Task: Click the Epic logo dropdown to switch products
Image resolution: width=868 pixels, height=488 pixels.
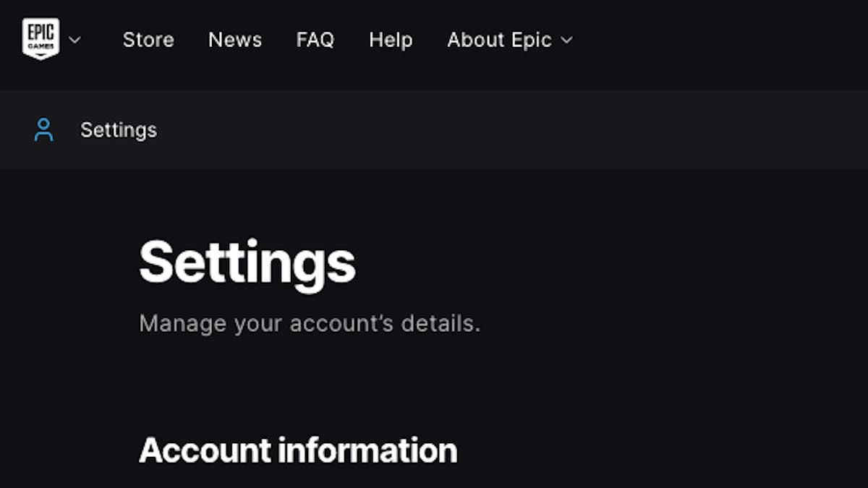Action: click(75, 40)
